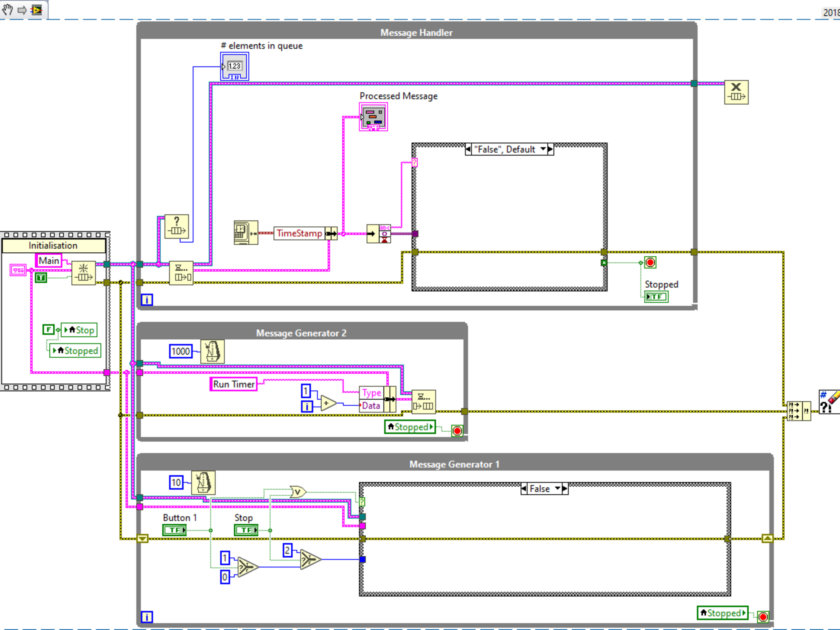
Task: Click the Button 1 boolean terminal
Action: [x=174, y=530]
